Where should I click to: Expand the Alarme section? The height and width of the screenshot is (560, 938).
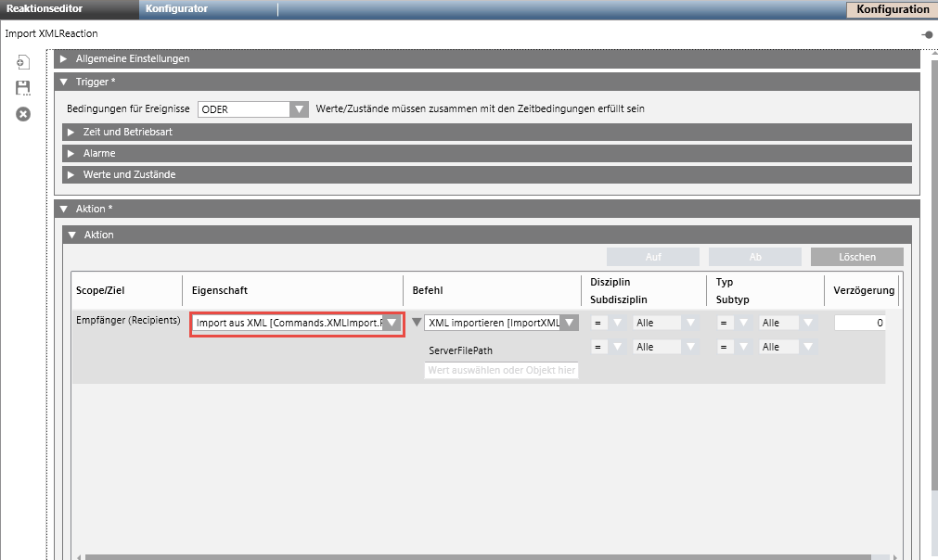point(71,153)
